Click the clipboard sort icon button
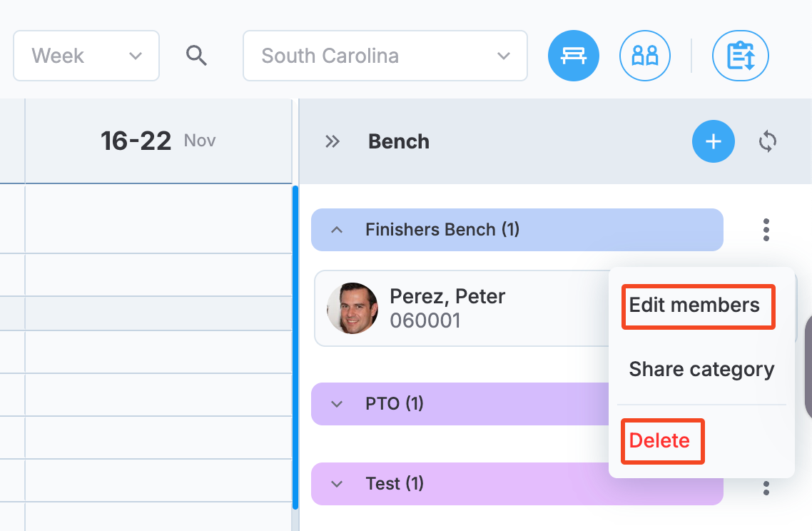 point(740,56)
